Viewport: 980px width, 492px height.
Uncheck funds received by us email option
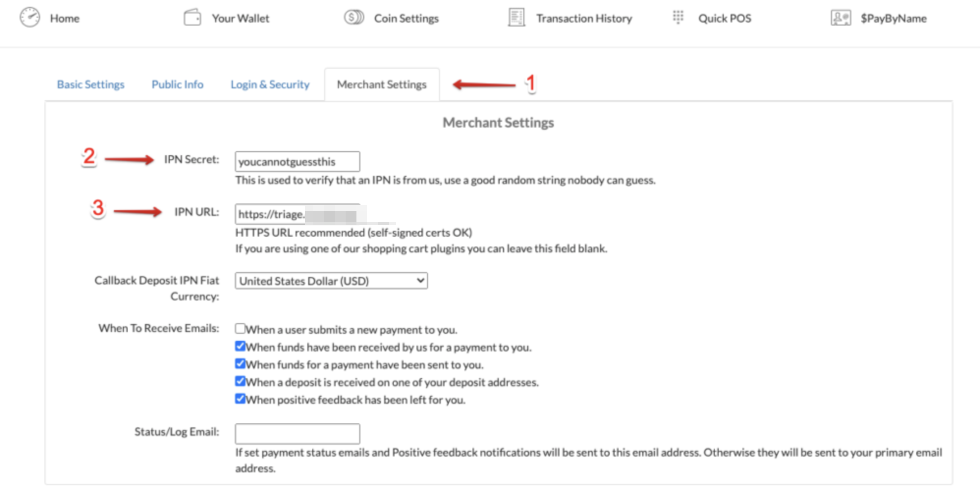pyautogui.click(x=240, y=346)
